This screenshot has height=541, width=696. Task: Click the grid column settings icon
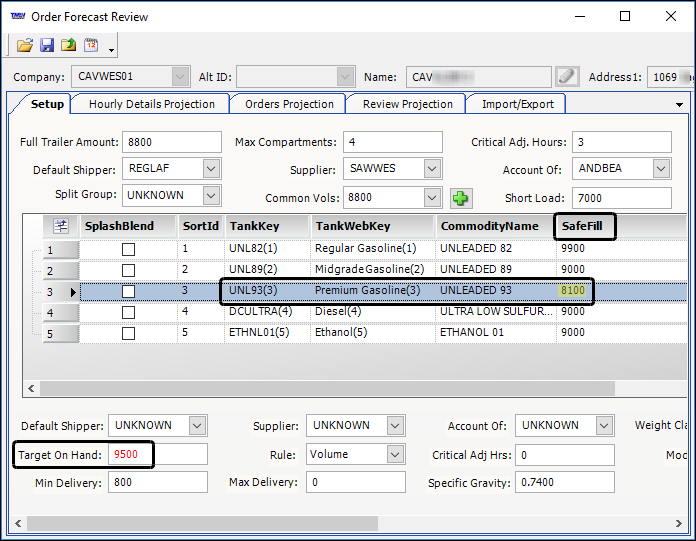tap(59, 226)
